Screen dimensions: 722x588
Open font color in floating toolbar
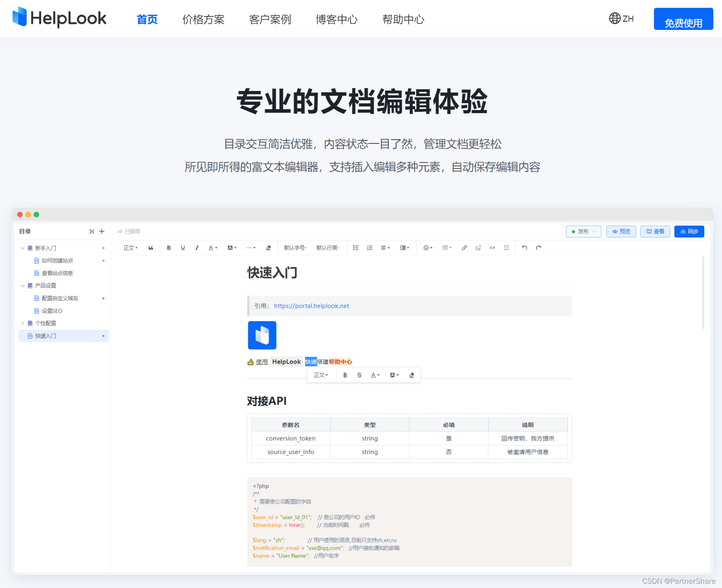(x=375, y=375)
